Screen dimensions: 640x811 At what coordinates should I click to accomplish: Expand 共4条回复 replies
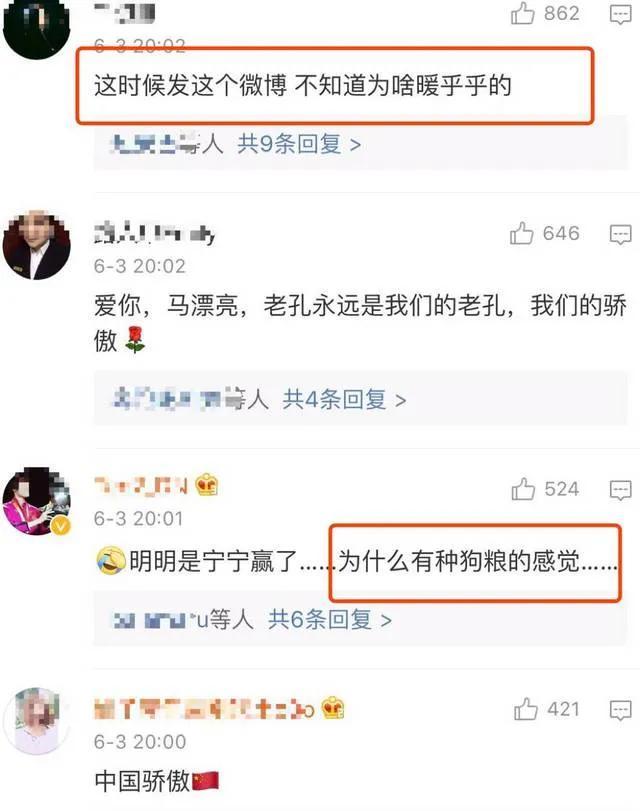[344, 399]
